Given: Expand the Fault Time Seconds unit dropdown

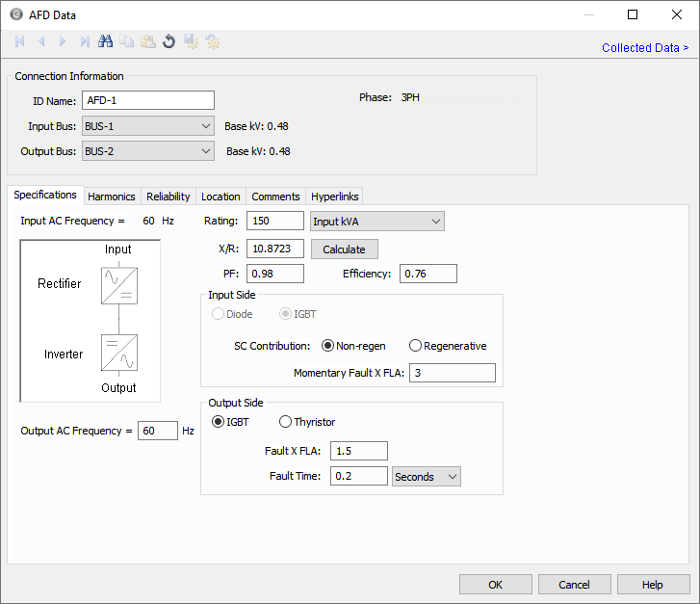Looking at the screenshot, I should tap(427, 476).
